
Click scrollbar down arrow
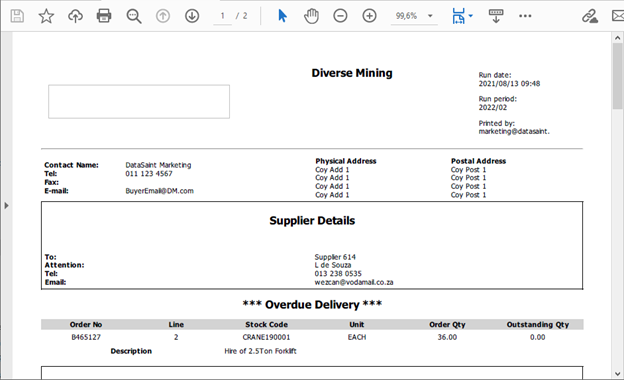[617, 374]
